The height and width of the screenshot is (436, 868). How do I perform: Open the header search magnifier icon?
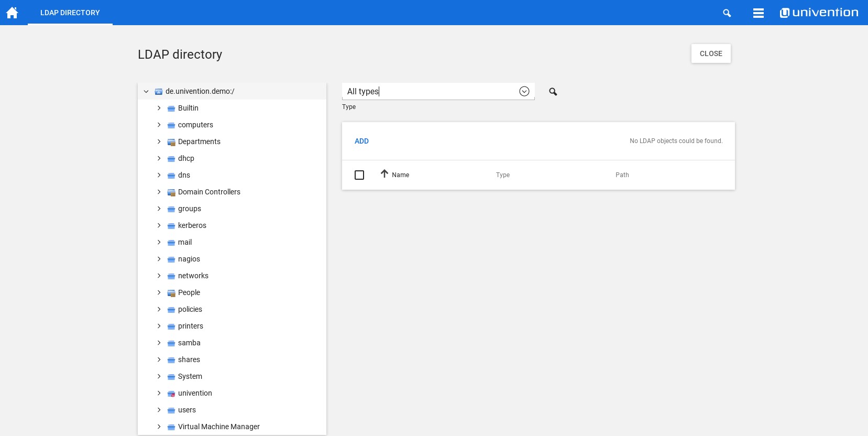point(727,13)
